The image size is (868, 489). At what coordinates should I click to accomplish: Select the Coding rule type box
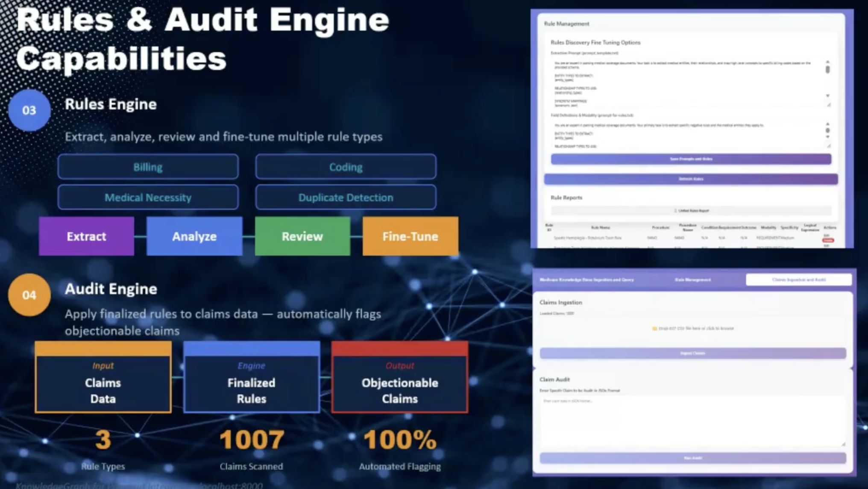tap(346, 167)
